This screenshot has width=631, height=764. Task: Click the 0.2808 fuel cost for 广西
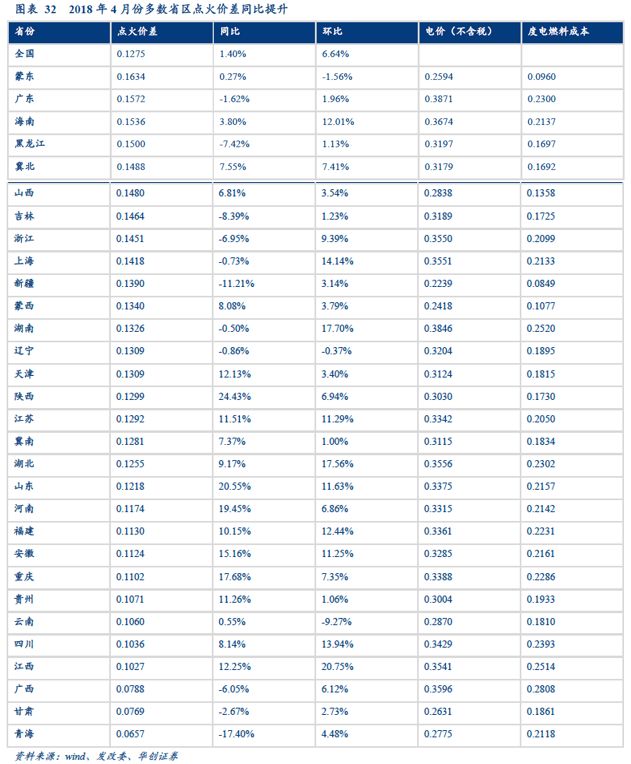(x=541, y=688)
